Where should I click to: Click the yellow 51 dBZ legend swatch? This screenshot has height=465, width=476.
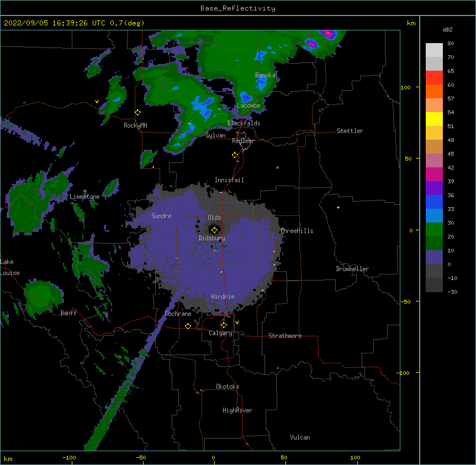434,119
